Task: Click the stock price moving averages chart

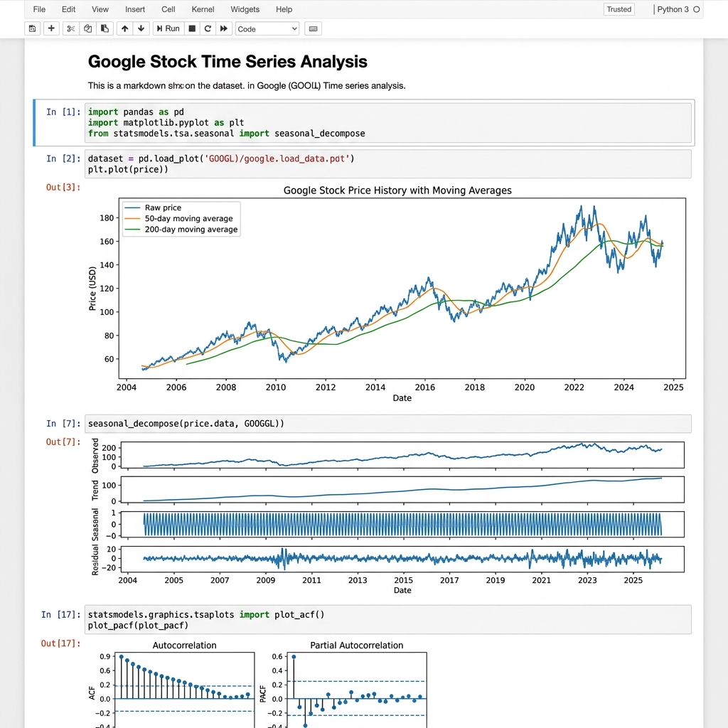Action: tap(402, 289)
